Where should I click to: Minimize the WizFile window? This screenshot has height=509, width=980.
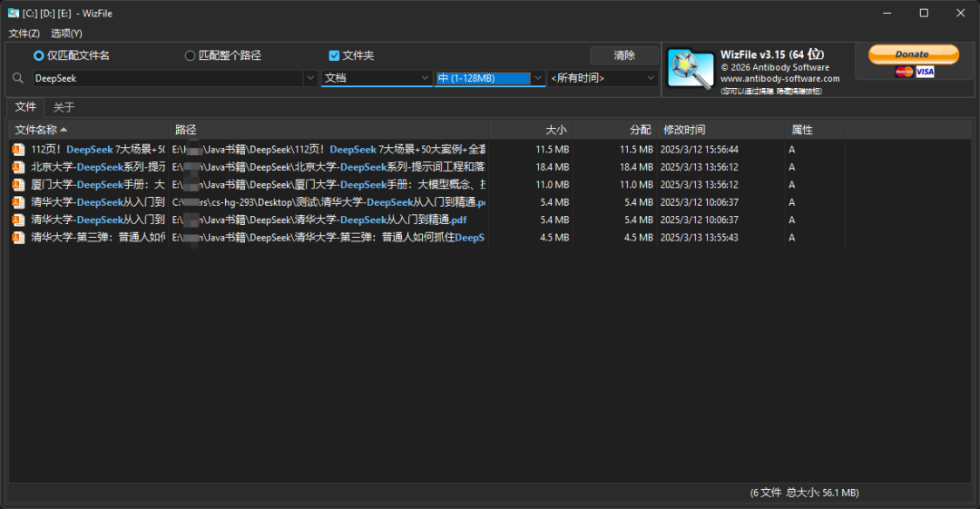click(887, 13)
